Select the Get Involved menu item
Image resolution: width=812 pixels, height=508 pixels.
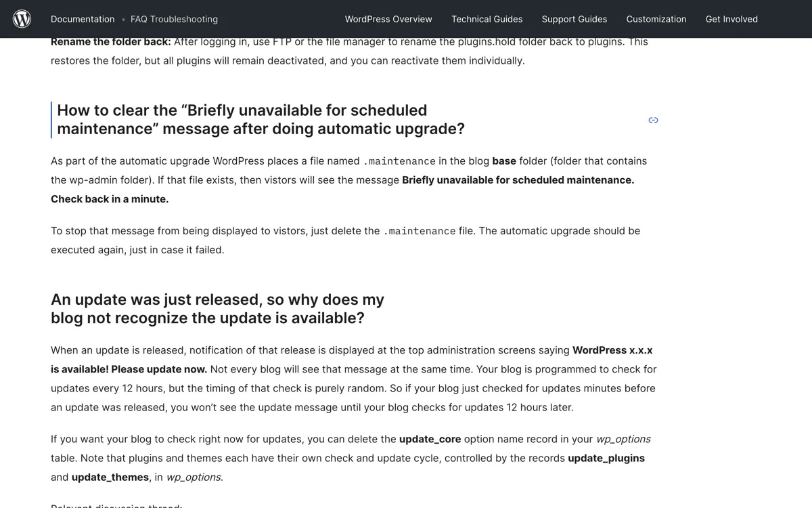click(731, 19)
